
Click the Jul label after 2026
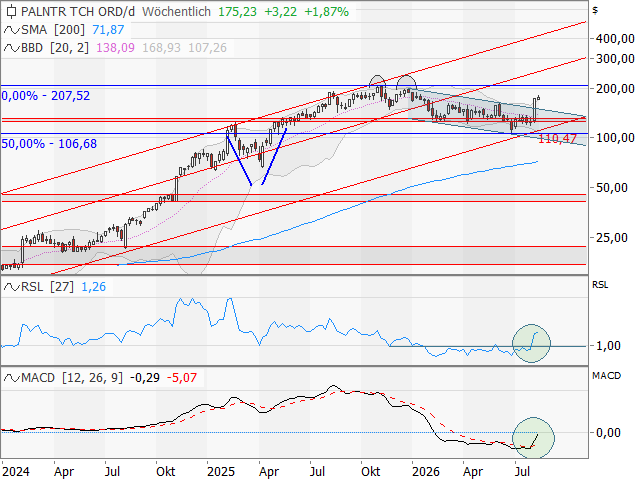click(x=522, y=472)
